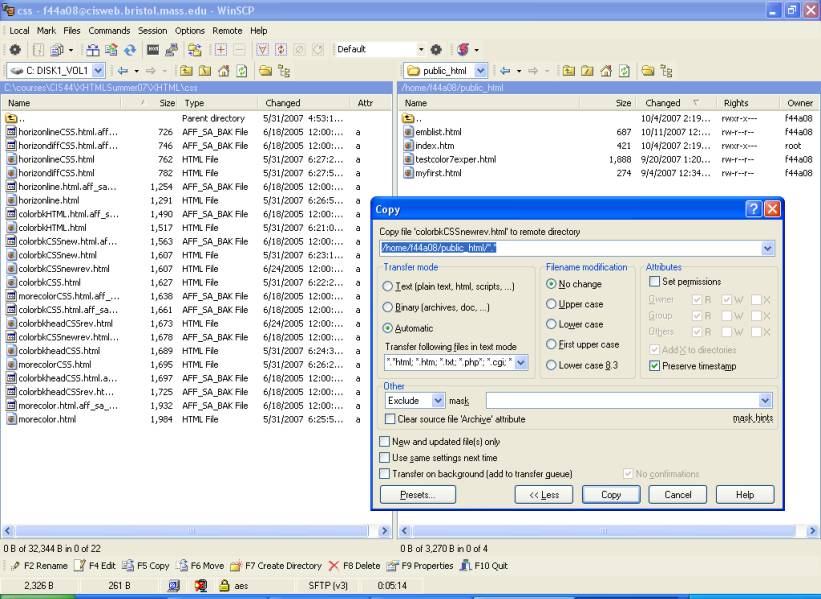Image resolution: width=821 pixels, height=599 pixels.
Task: Click the F8 Delete command
Action: pos(354,565)
